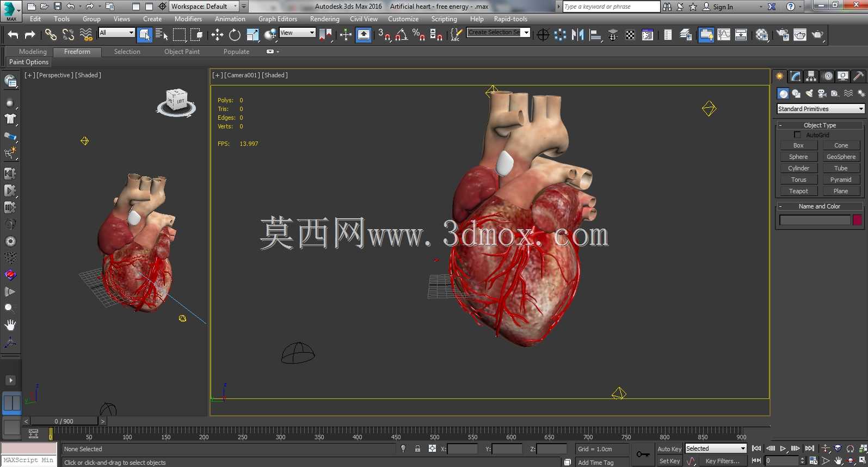Open Render Setup icon
The height and width of the screenshot is (467, 868).
click(x=783, y=35)
